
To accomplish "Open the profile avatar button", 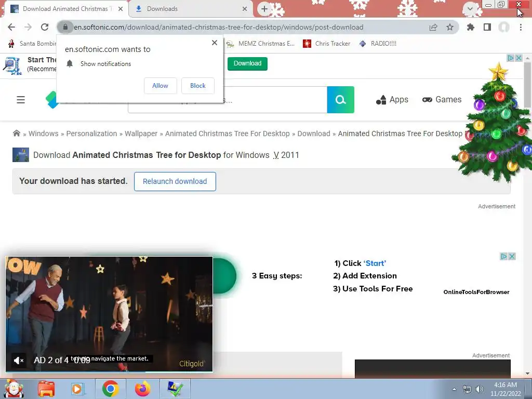I will [x=504, y=27].
